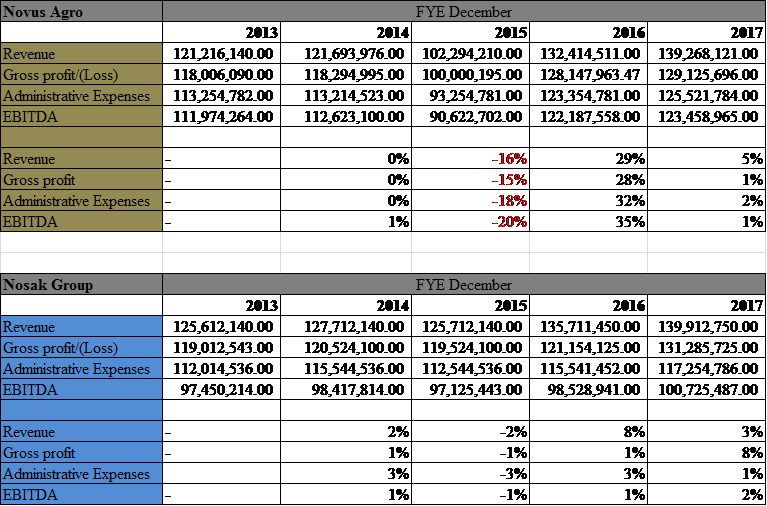Select cell with value 120,524,100.00

[346, 347]
